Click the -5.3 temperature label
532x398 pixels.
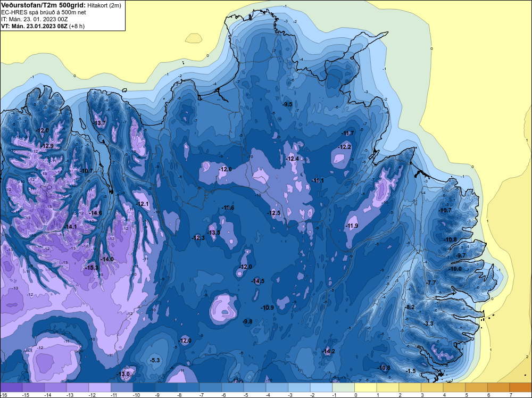(155, 360)
